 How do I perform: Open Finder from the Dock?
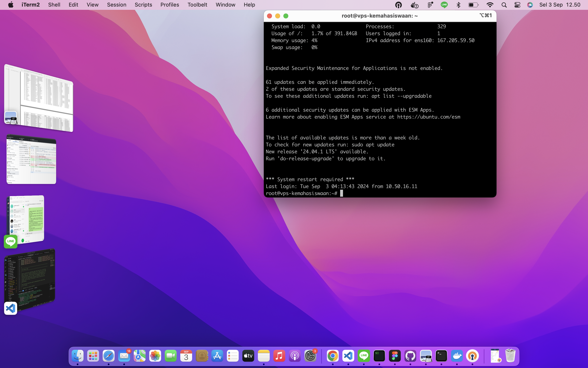pos(78,356)
